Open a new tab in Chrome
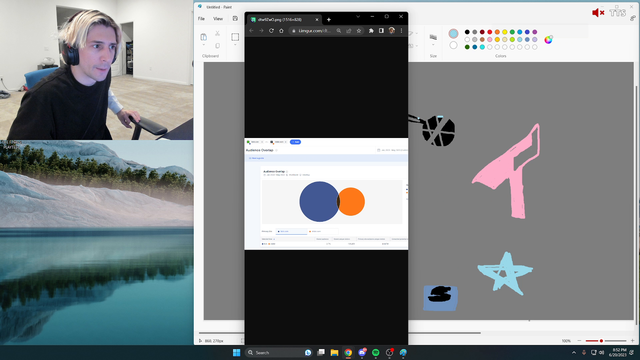This screenshot has width=640, height=360. click(329, 20)
